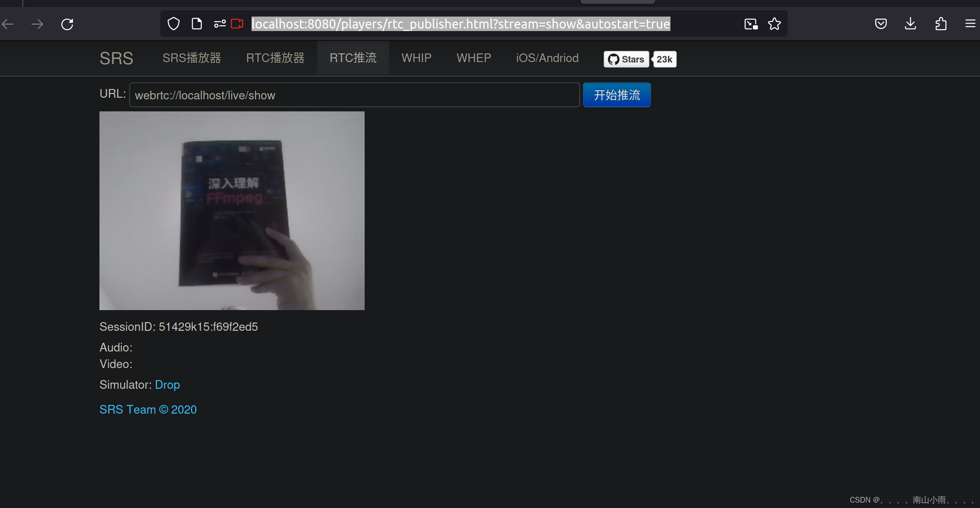Click the GitHub Stars badge
Viewport: 980px width, 508px height.
click(626, 59)
